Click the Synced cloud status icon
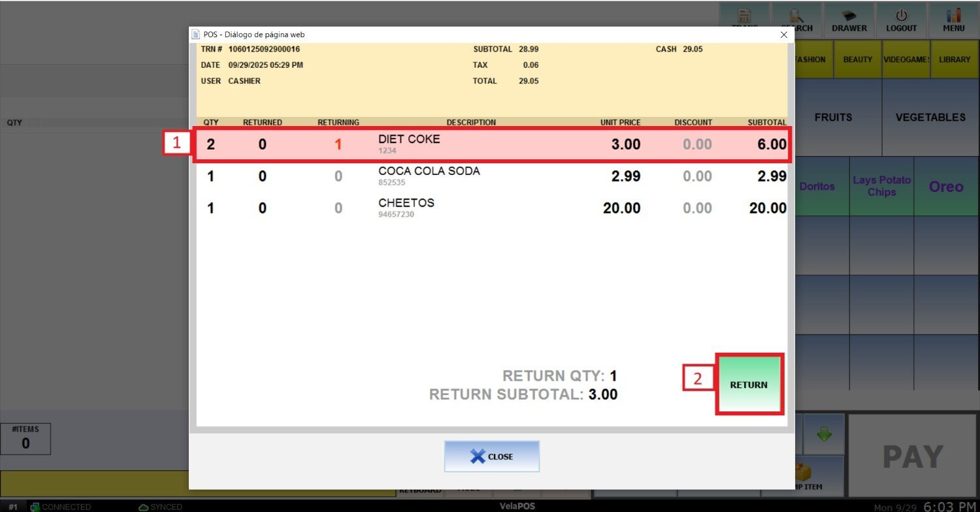980x512 pixels. [x=144, y=507]
